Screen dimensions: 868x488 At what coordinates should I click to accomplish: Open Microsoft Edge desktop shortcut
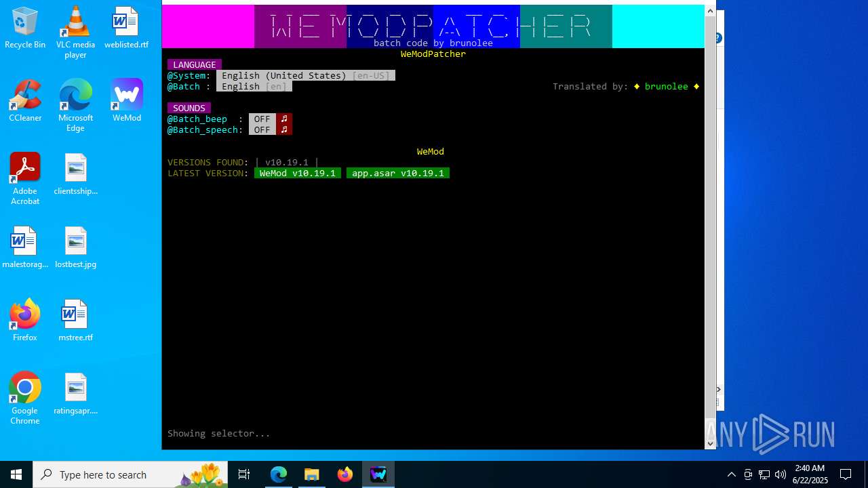pyautogui.click(x=75, y=106)
